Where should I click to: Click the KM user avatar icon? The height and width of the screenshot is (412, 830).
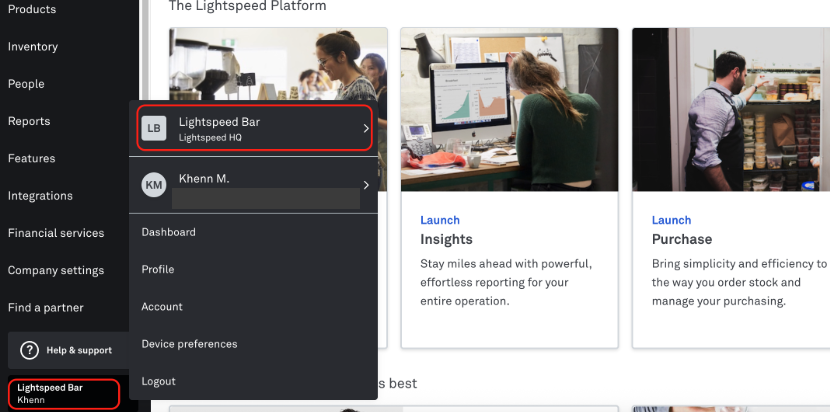[x=154, y=185]
